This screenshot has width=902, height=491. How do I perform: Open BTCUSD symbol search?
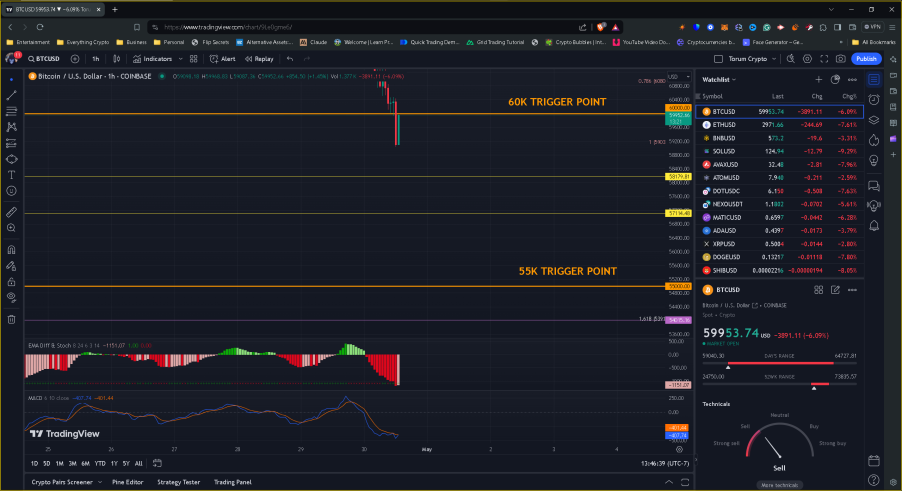(44, 59)
